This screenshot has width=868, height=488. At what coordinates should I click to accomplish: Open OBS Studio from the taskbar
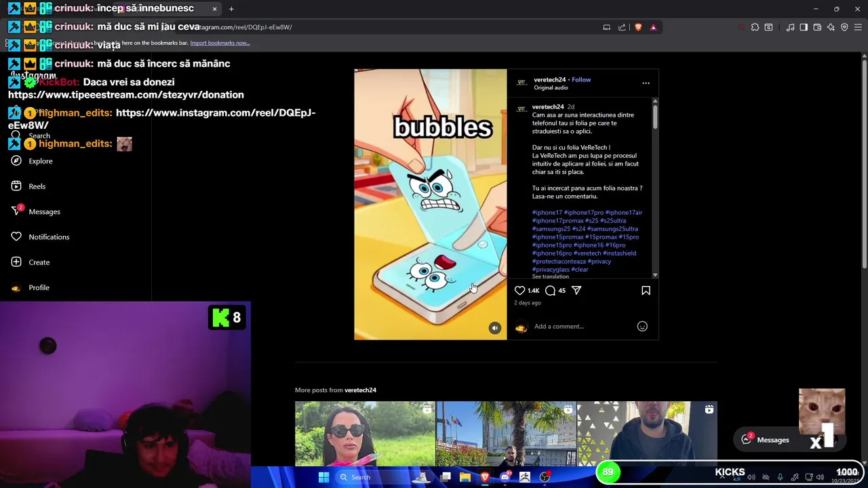[x=545, y=477]
